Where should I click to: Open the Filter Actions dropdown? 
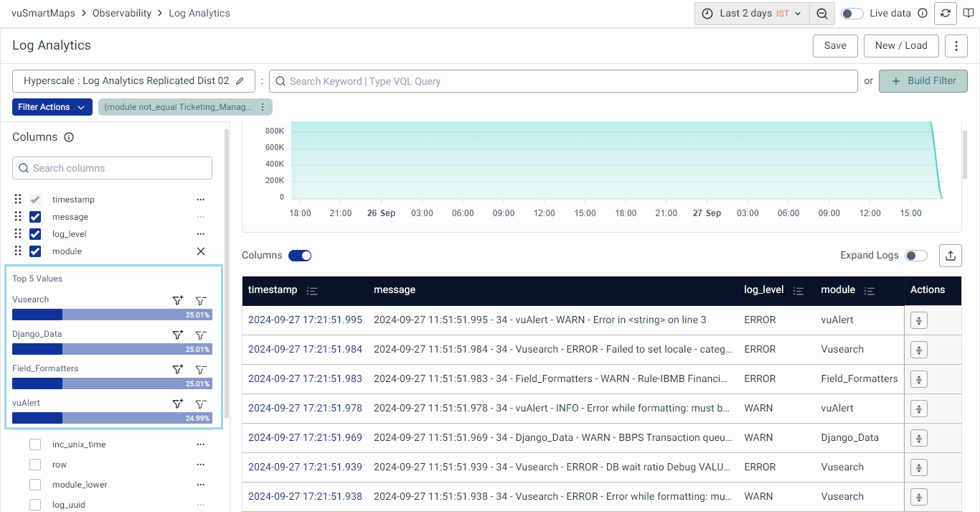click(x=52, y=106)
